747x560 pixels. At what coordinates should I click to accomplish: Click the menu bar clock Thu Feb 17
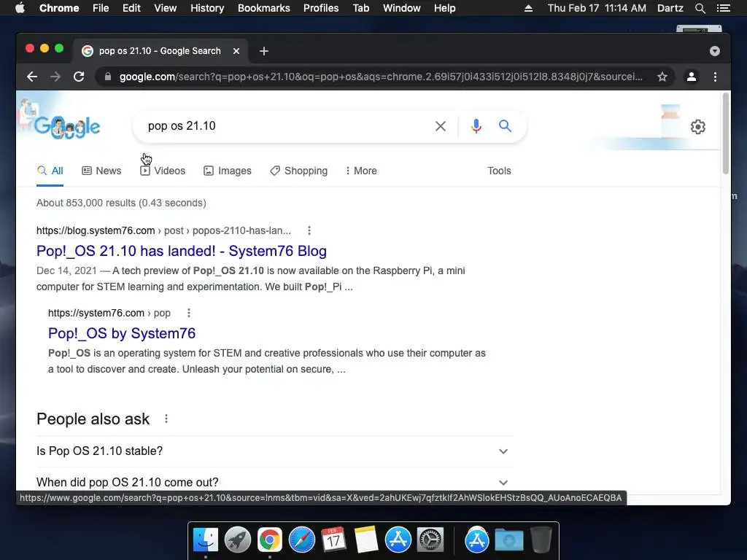(597, 8)
